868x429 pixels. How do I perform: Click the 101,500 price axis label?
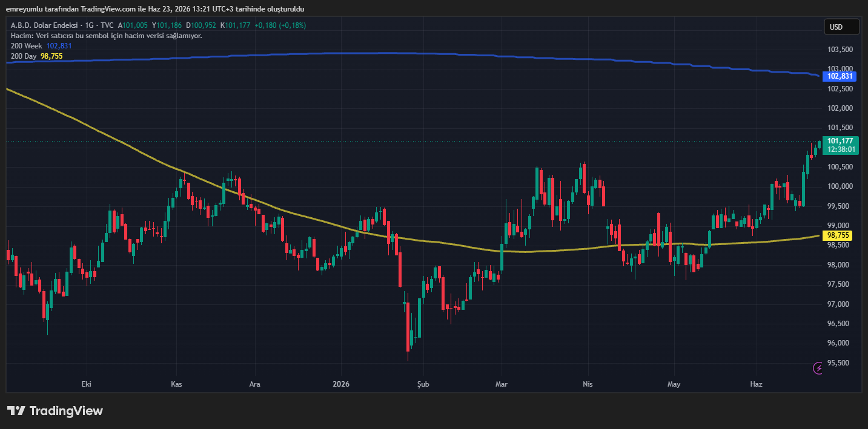click(840, 128)
